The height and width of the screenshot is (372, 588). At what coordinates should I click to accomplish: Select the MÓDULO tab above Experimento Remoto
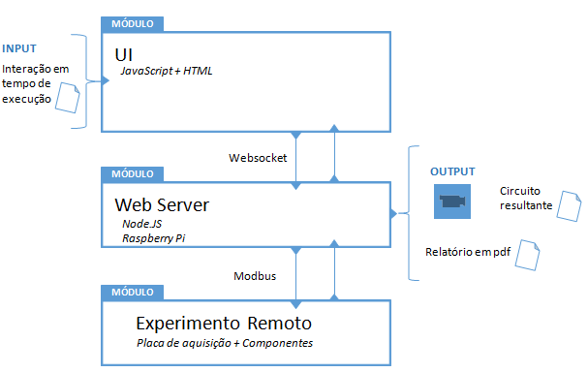click(133, 293)
